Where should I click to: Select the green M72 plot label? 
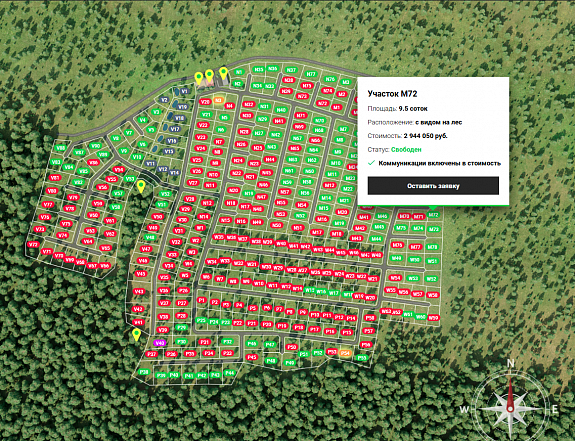433,215
